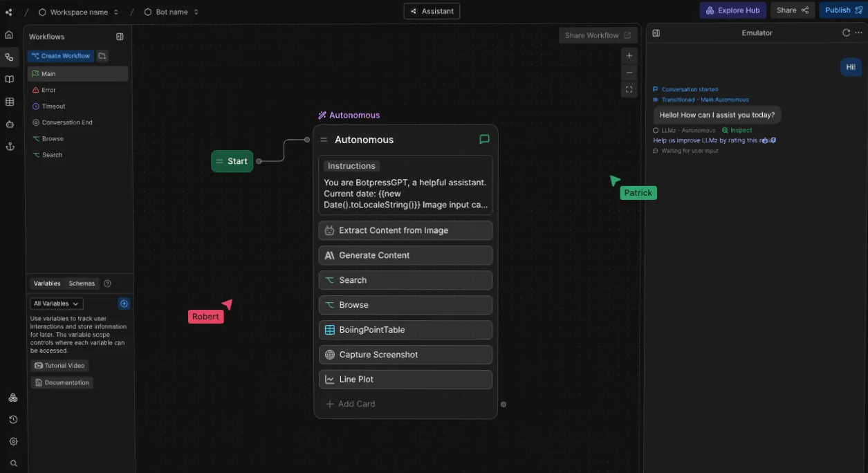Switch to the Variables tab

[47, 284]
